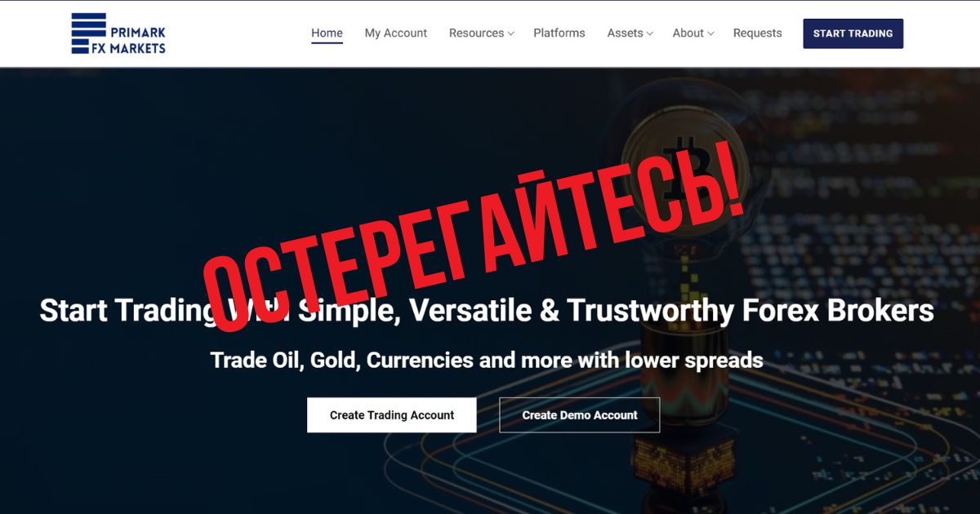Open the About menu label
Screen dimensions: 980x514
click(x=688, y=33)
